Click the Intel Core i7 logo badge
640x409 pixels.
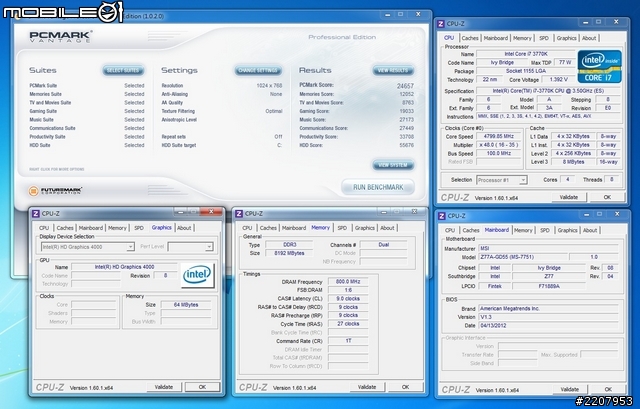600,67
